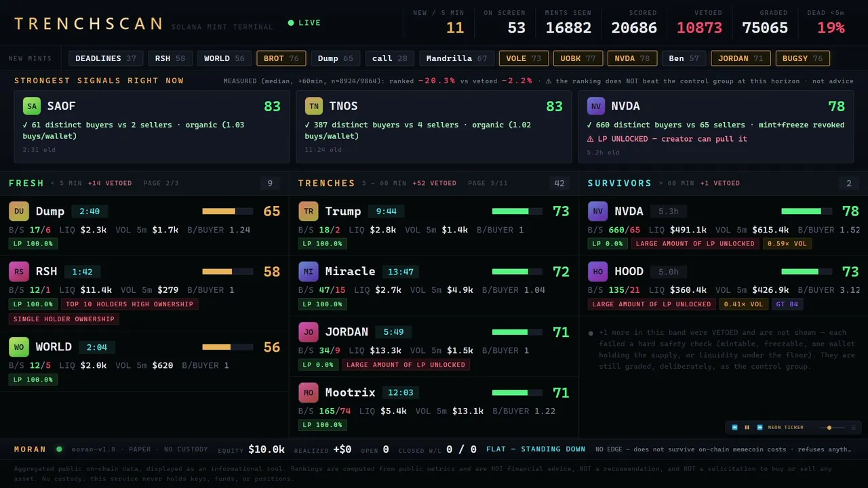Select the Mandrilla 67 mint chip

click(457, 58)
